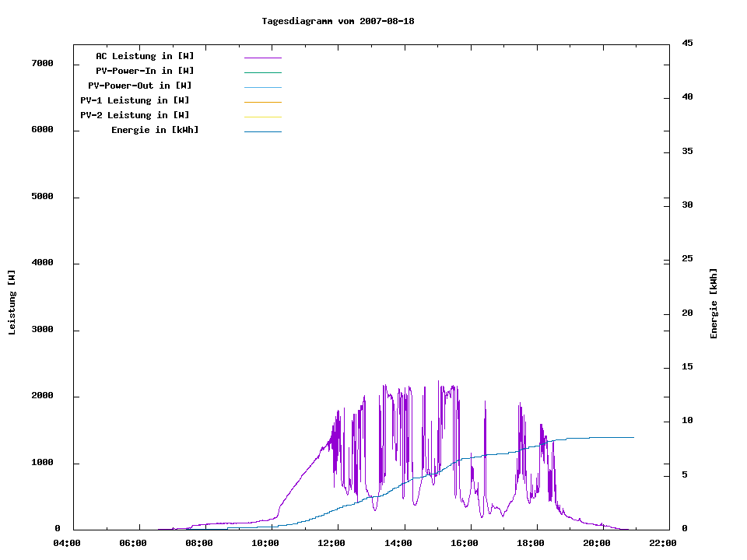747x560 pixels.
Task: Select the "PV-1 Leistung in [W]" legend label
Action: [x=135, y=100]
